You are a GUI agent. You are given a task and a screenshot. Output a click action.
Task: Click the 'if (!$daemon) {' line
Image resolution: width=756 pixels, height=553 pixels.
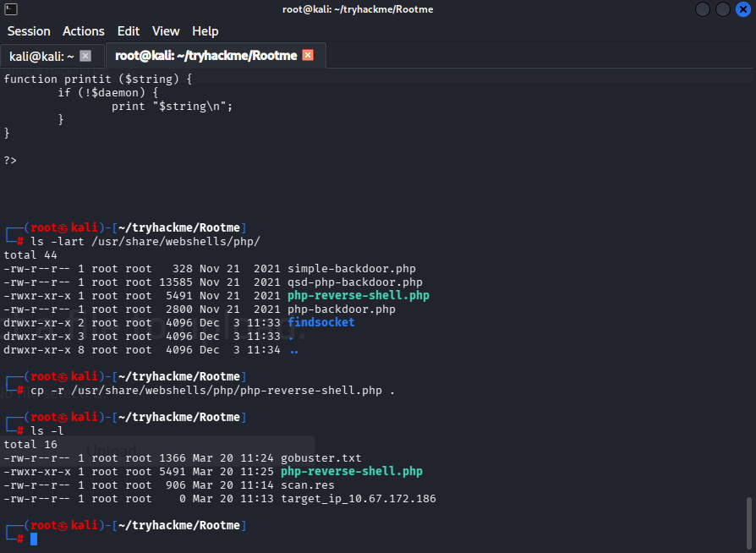click(108, 92)
